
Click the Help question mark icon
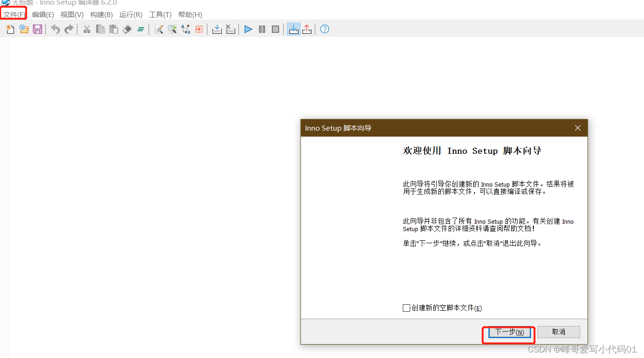pyautogui.click(x=325, y=29)
